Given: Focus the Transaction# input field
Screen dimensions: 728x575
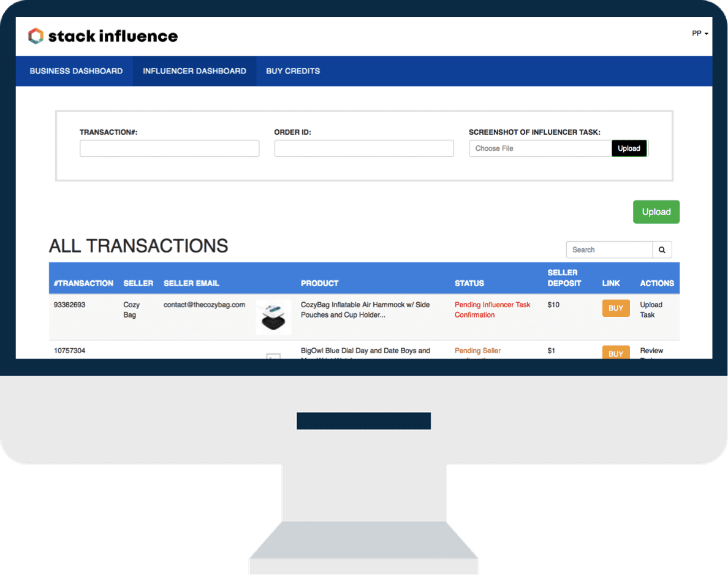Looking at the screenshot, I should (x=170, y=148).
